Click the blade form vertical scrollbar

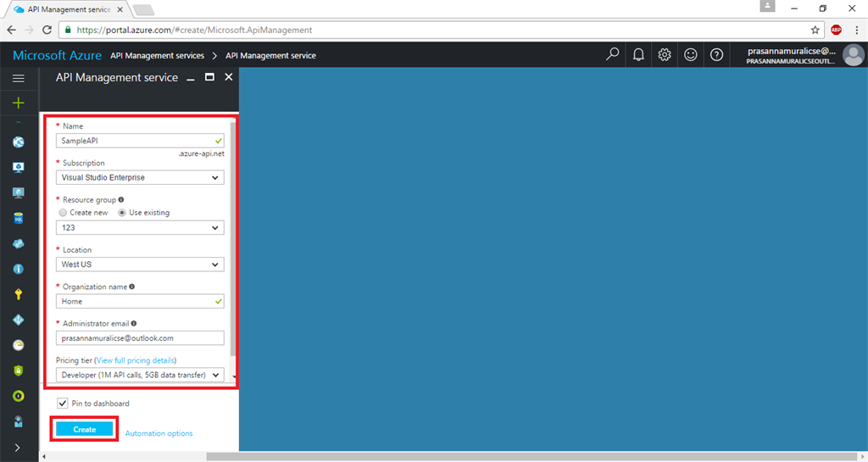232,238
